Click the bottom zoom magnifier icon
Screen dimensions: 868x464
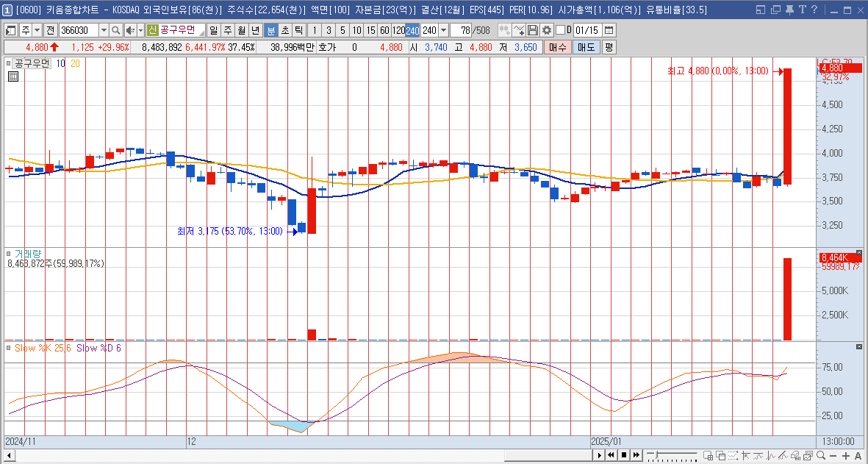(x=821, y=455)
